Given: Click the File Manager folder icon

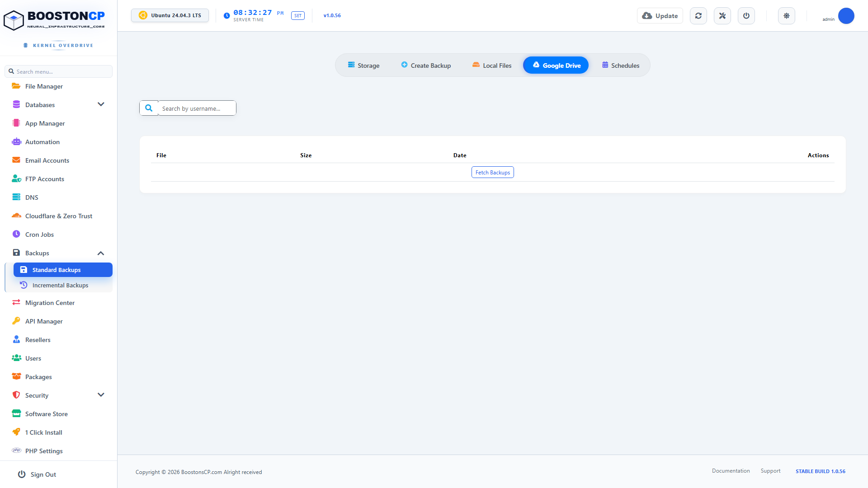Looking at the screenshot, I should pos(16,86).
